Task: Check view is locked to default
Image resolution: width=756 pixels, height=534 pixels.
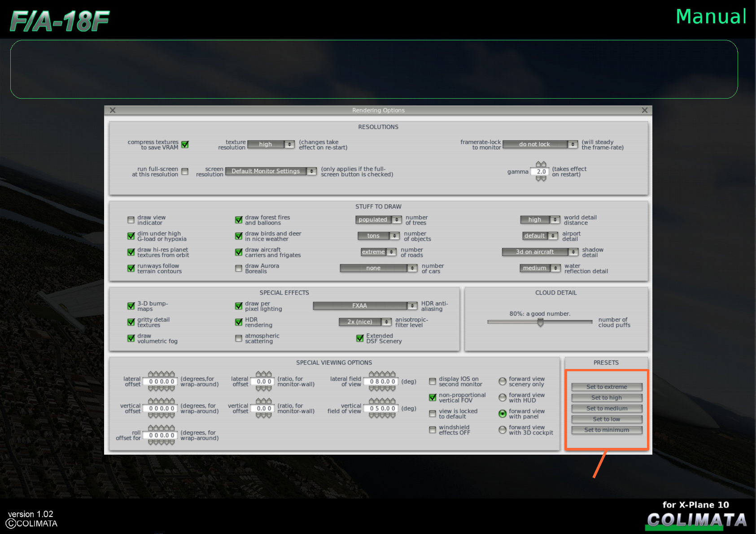Action: point(433,414)
